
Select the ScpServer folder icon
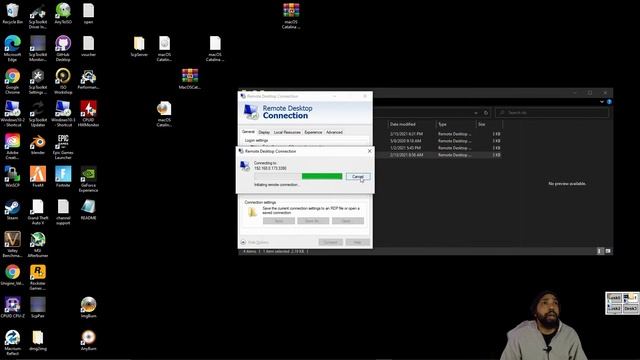139,46
